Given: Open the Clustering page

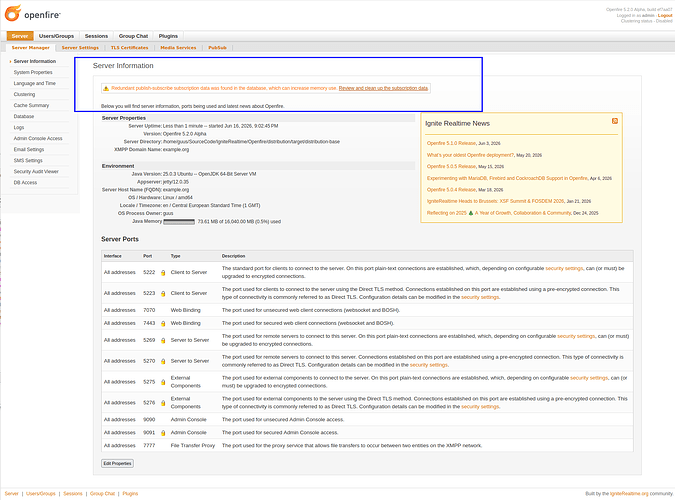Looking at the screenshot, I should (25, 94).
